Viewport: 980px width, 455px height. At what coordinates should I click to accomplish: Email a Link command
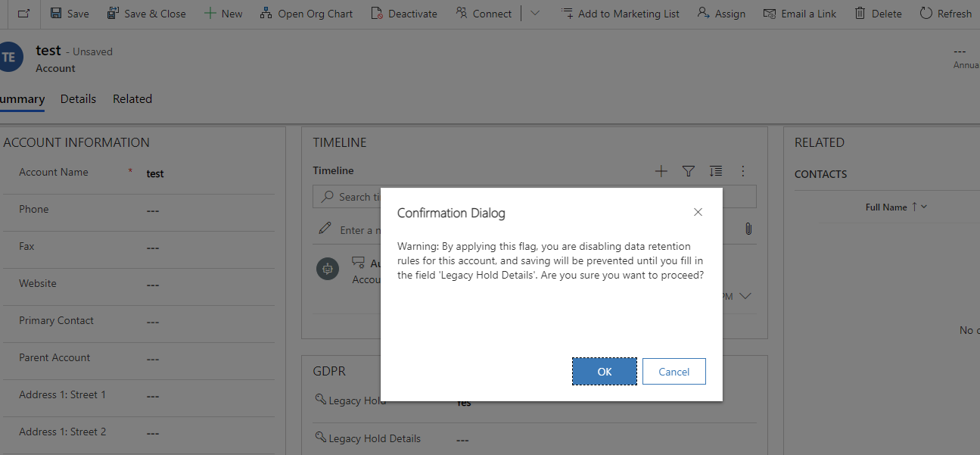pyautogui.click(x=800, y=14)
